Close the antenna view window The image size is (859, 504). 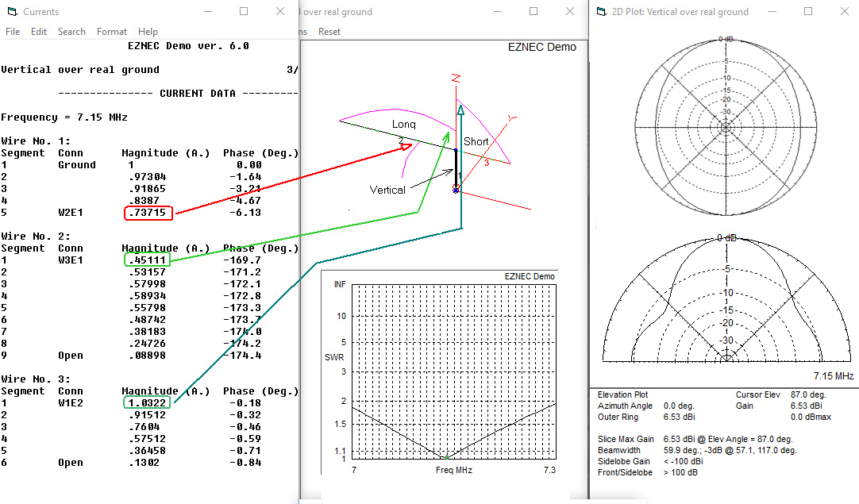(x=570, y=12)
